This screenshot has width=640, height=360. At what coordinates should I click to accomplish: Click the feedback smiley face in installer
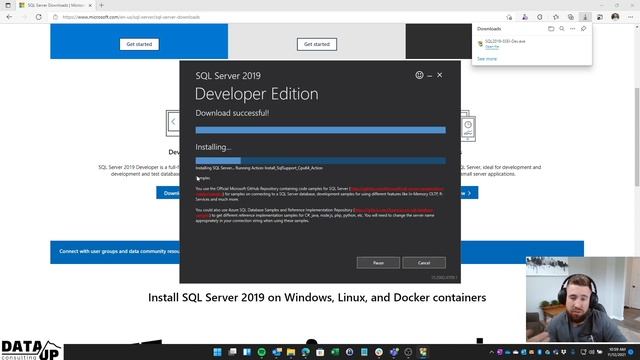tap(419, 75)
